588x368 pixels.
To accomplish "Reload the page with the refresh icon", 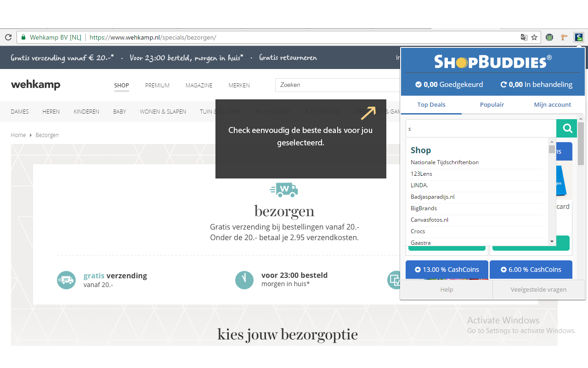I will [8, 37].
